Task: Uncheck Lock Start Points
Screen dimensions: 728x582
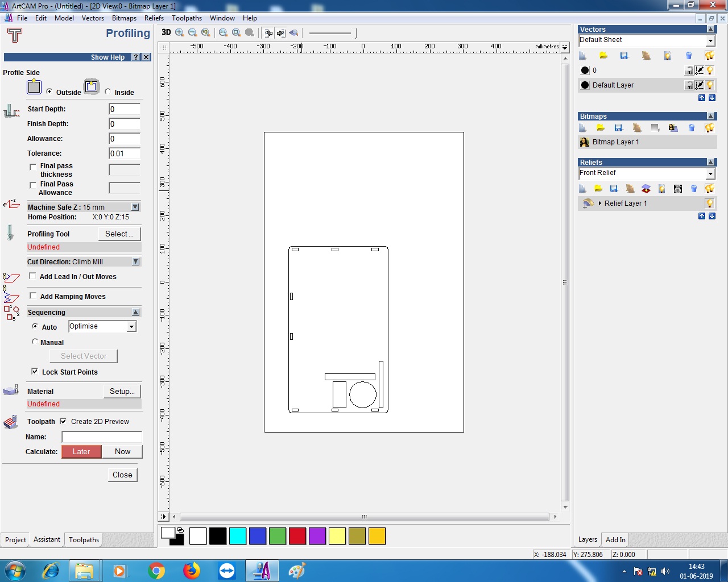Action: [35, 372]
